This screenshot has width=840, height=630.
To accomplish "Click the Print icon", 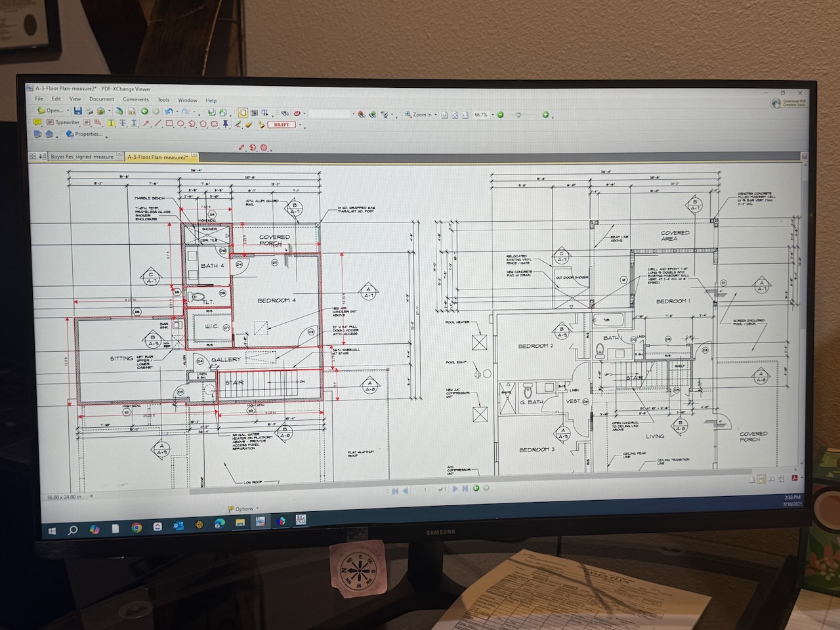I will click(89, 111).
